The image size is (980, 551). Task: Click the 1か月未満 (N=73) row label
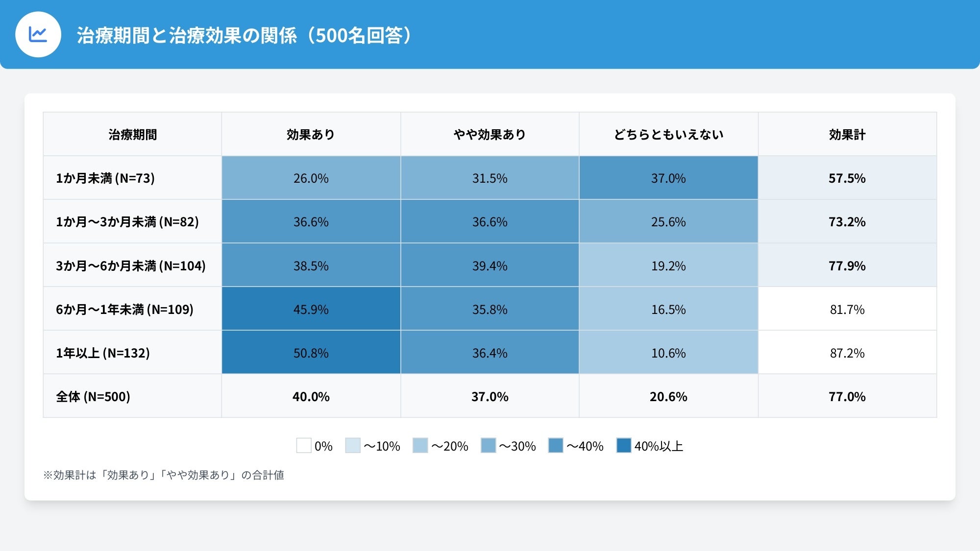[105, 178]
